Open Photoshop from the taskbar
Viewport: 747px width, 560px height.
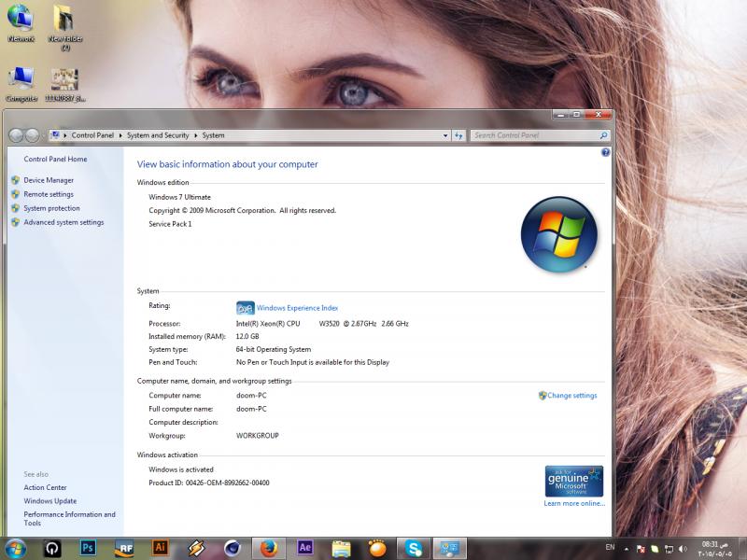[x=88, y=548]
